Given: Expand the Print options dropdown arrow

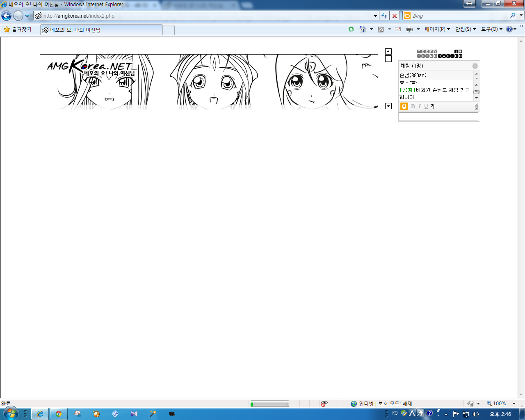Looking at the screenshot, I should point(418,29).
